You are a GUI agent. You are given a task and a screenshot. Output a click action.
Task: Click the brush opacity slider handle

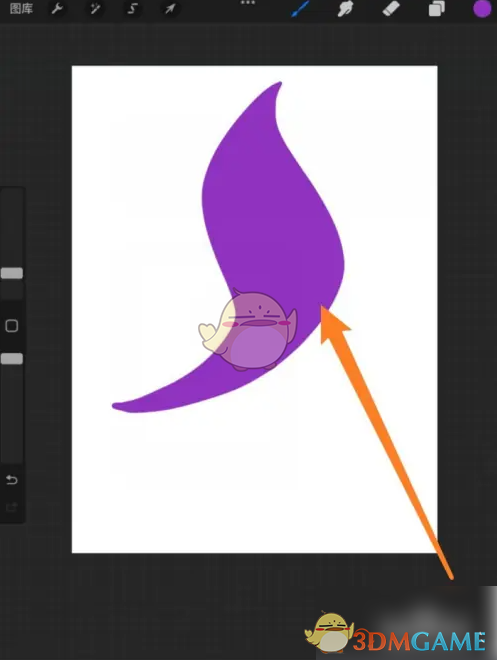click(x=12, y=359)
